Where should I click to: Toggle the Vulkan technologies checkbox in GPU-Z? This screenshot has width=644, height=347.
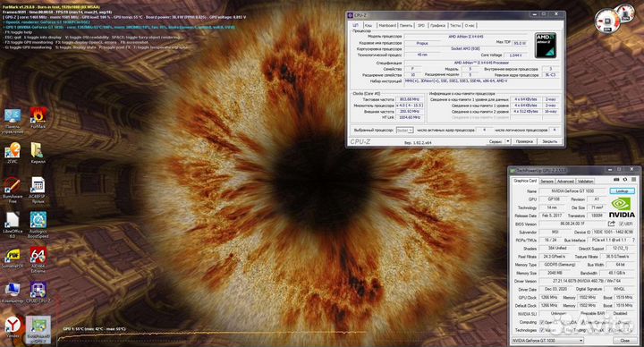[x=542, y=330]
